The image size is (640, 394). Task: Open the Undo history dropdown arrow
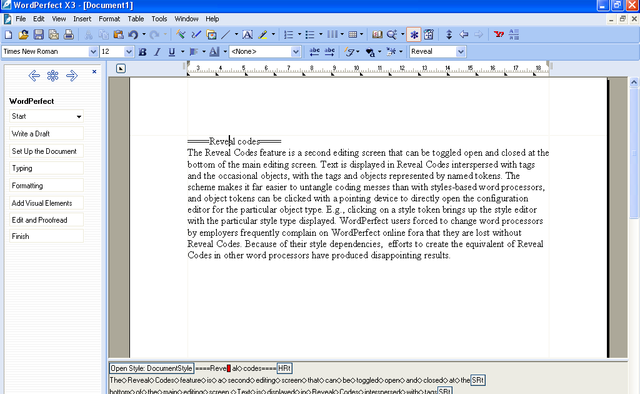point(144,35)
